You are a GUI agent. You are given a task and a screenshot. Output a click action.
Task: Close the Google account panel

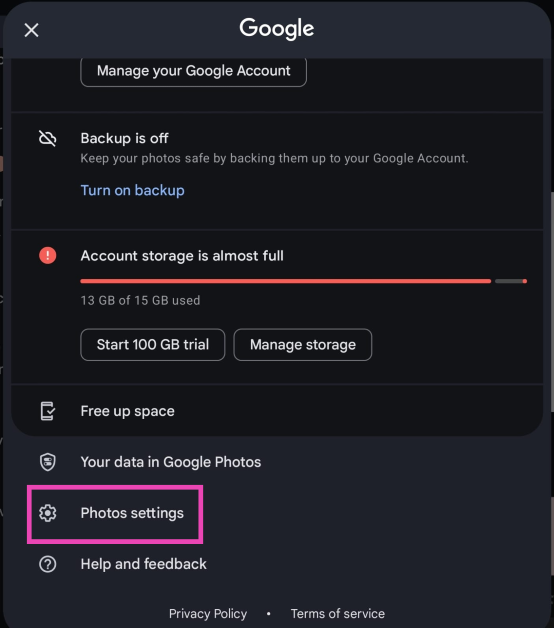[x=31, y=30]
